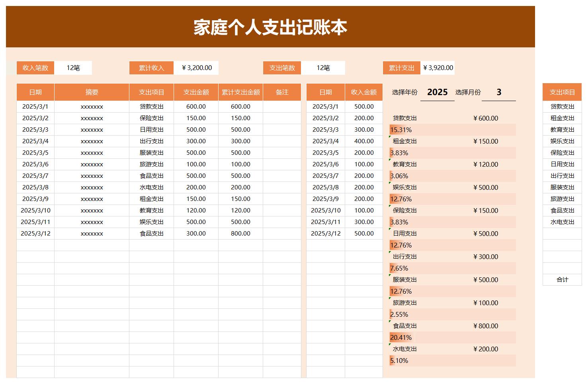Click the 支出项目 header of the far-right list

(562, 92)
